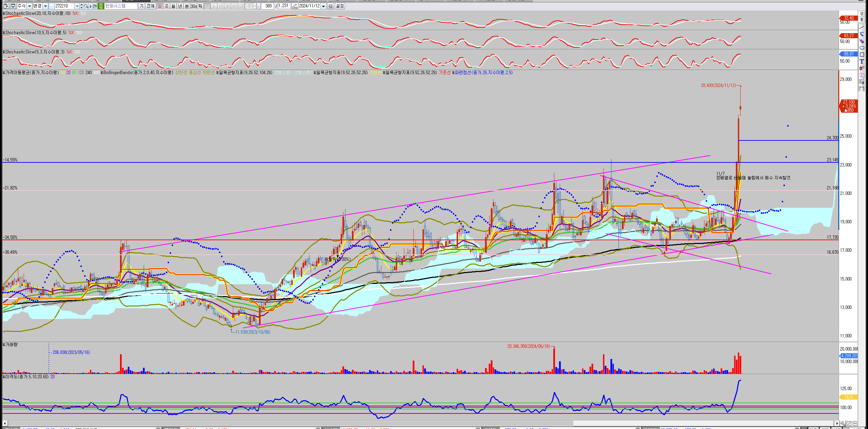
Task: Click the green 200/45 KOSPI badge
Action: 100,6
